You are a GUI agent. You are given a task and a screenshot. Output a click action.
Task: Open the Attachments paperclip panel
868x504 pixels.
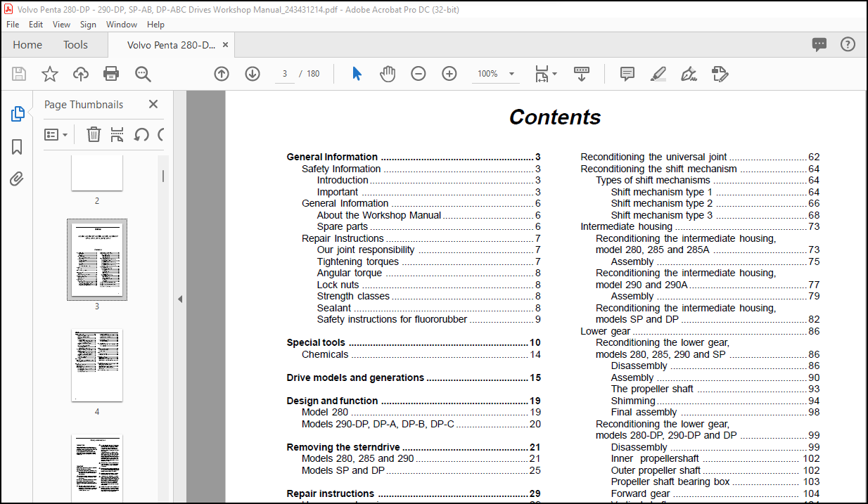(x=18, y=179)
